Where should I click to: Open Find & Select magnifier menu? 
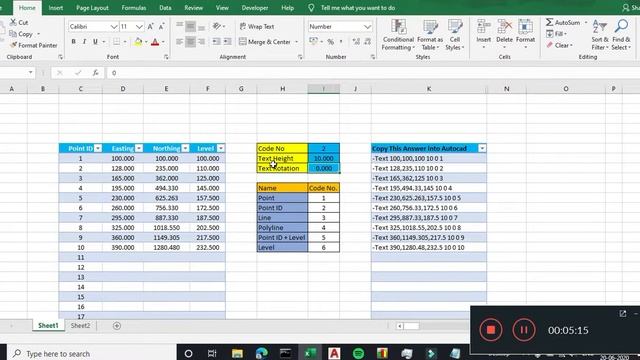pos(621,35)
